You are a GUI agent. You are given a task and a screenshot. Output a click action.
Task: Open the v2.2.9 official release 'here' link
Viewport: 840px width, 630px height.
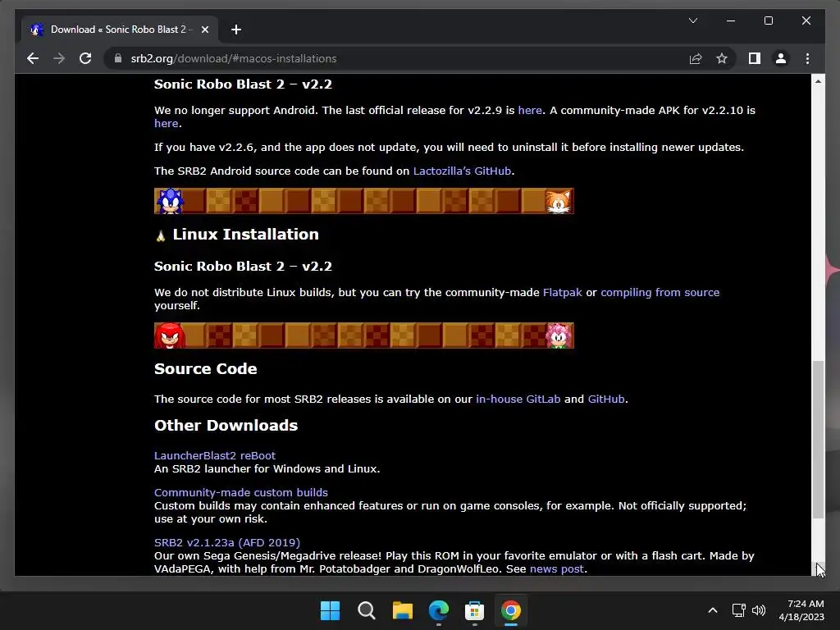click(530, 111)
